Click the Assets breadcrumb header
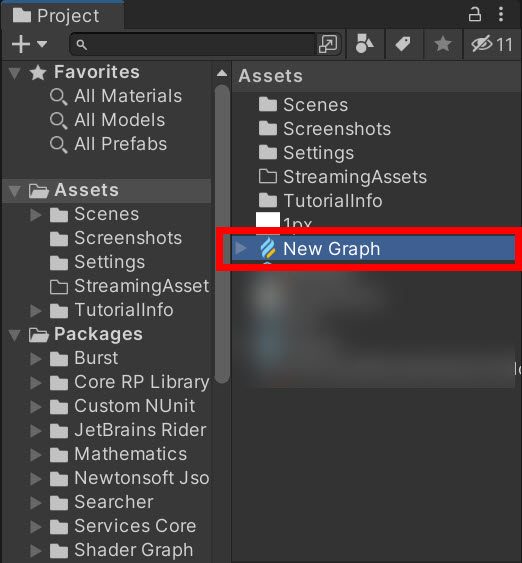 coord(270,76)
